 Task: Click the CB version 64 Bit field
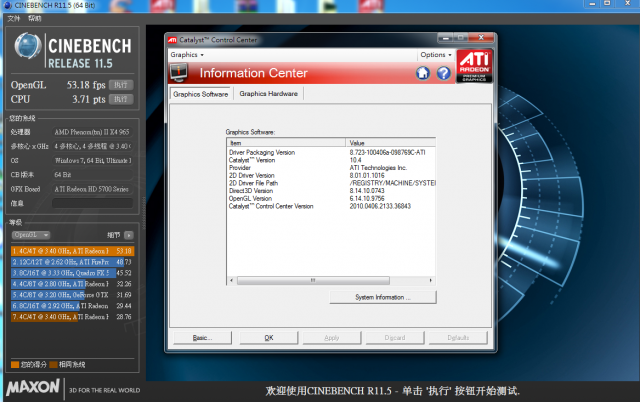93,175
